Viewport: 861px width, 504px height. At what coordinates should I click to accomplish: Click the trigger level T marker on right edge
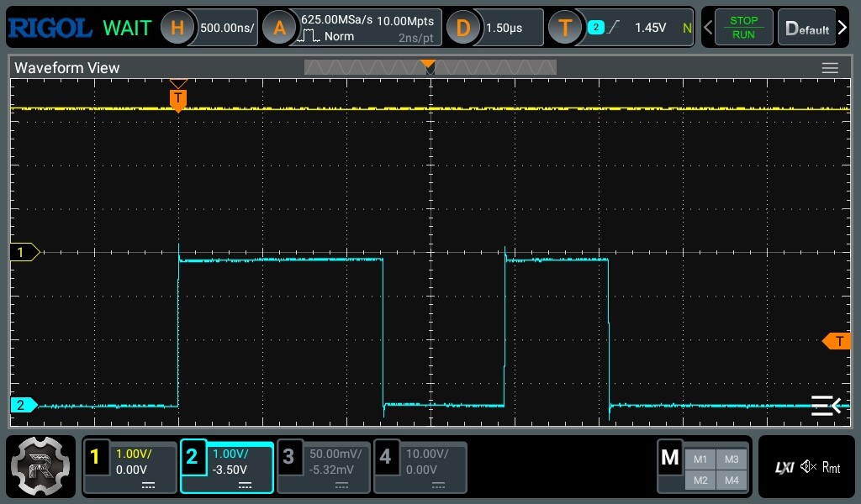837,341
